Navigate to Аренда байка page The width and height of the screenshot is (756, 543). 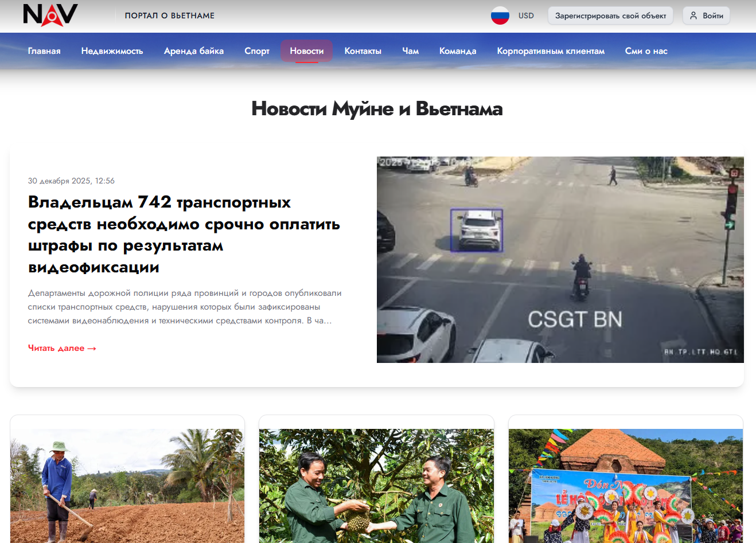pyautogui.click(x=193, y=51)
